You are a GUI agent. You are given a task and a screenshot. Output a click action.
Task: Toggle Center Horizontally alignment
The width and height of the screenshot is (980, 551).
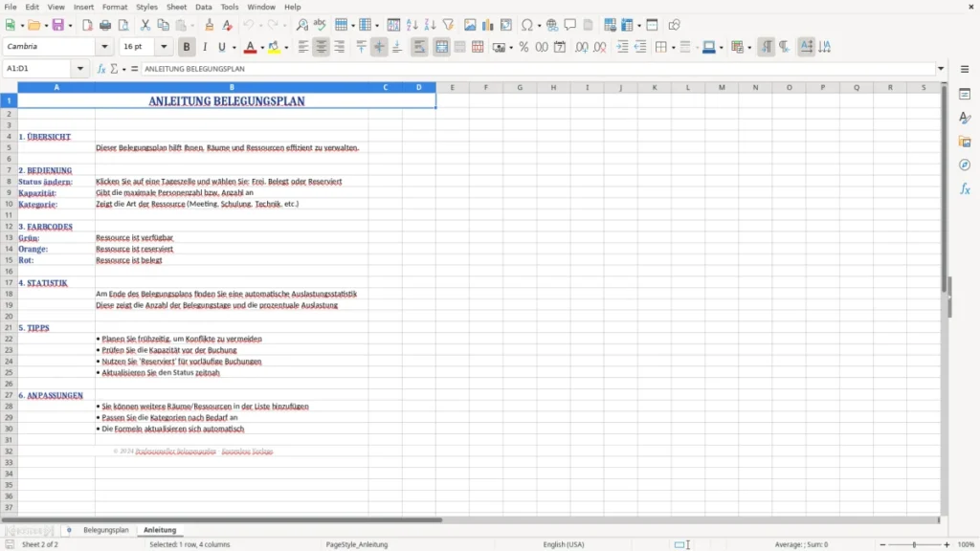click(322, 47)
